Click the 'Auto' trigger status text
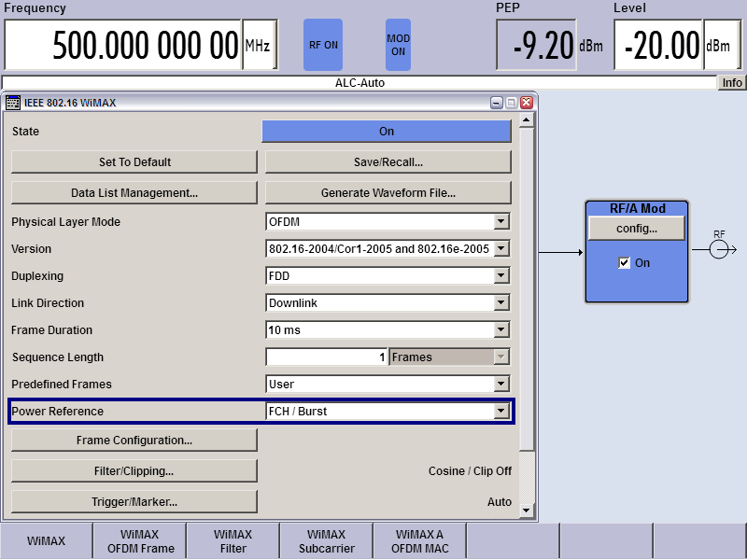The image size is (747, 560). 500,502
